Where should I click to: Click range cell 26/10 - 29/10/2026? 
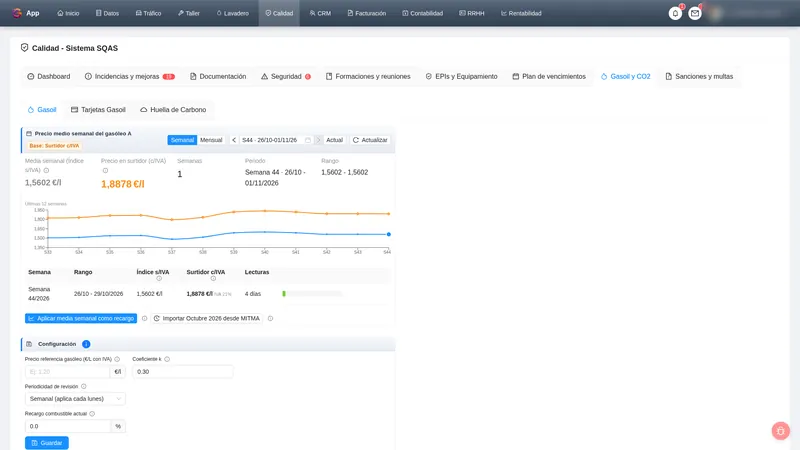pyautogui.click(x=98, y=294)
